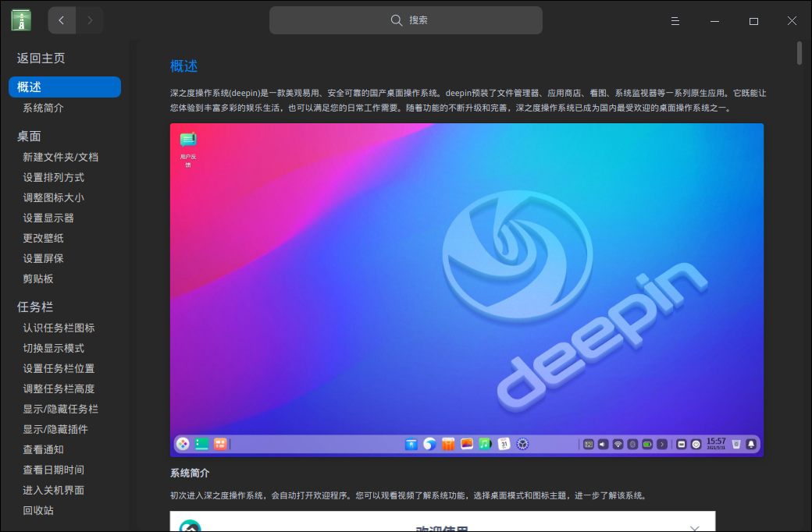Select 显示/隐藏任务栏 topic

click(x=61, y=409)
